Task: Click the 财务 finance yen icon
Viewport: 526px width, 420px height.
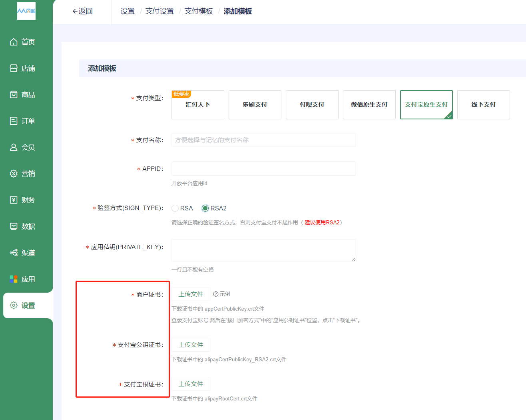Action: pos(14,200)
